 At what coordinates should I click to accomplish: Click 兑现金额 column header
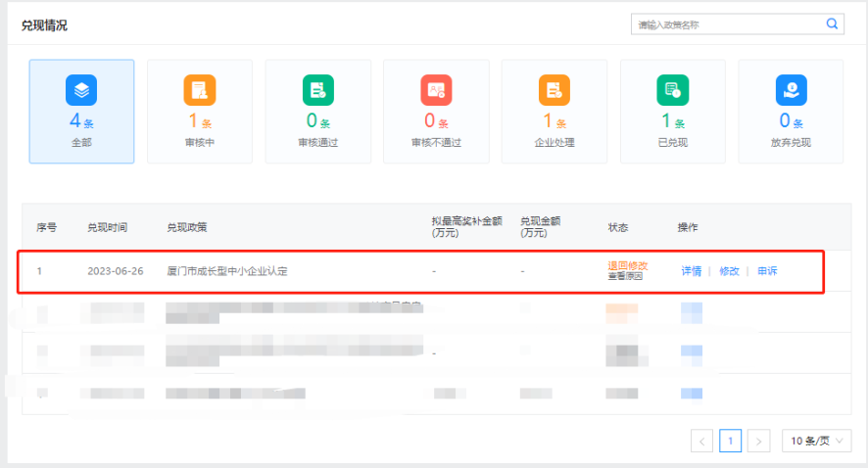pos(540,227)
